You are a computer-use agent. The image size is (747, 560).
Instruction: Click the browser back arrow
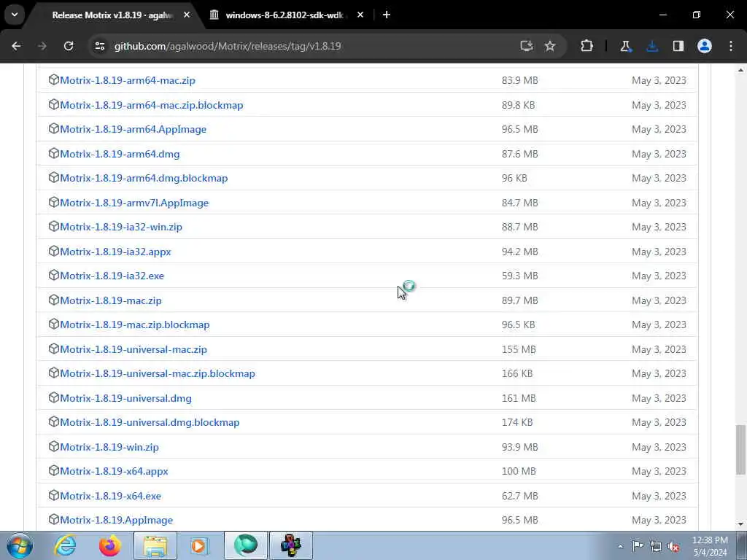pyautogui.click(x=16, y=46)
